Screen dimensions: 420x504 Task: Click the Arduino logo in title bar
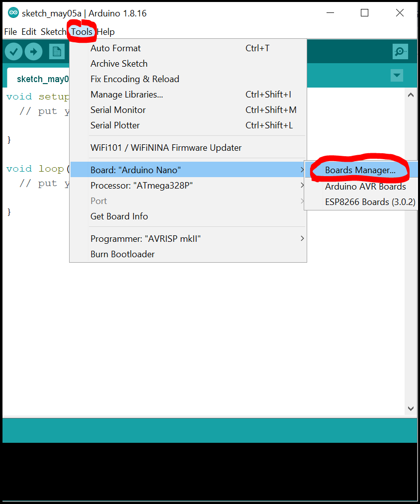[13, 13]
